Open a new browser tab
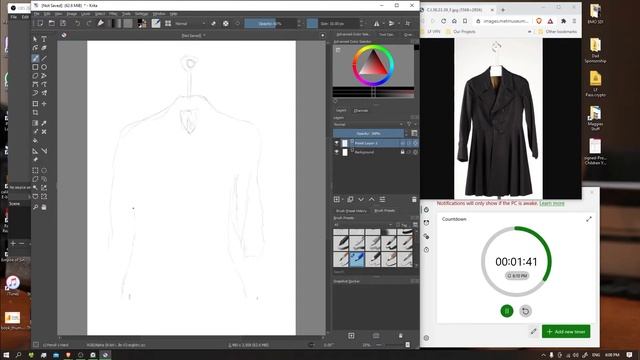 503,10
